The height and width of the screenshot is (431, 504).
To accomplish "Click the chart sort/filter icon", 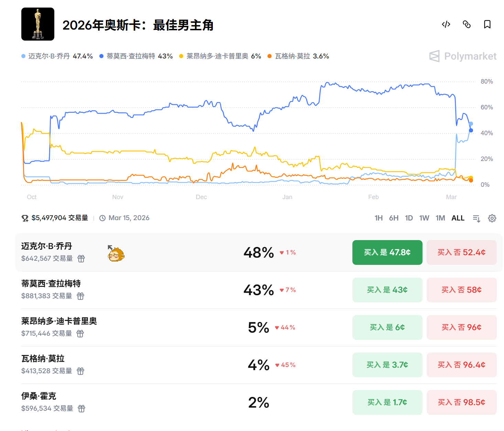I will click(x=476, y=218).
